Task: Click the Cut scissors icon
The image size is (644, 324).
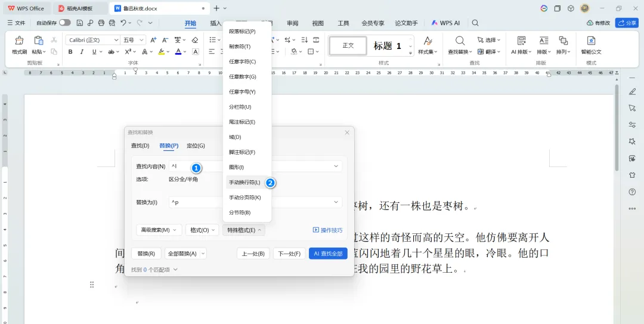Action: point(54,40)
